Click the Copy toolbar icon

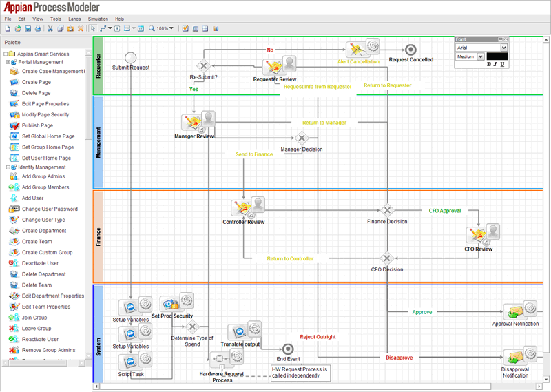(61, 28)
